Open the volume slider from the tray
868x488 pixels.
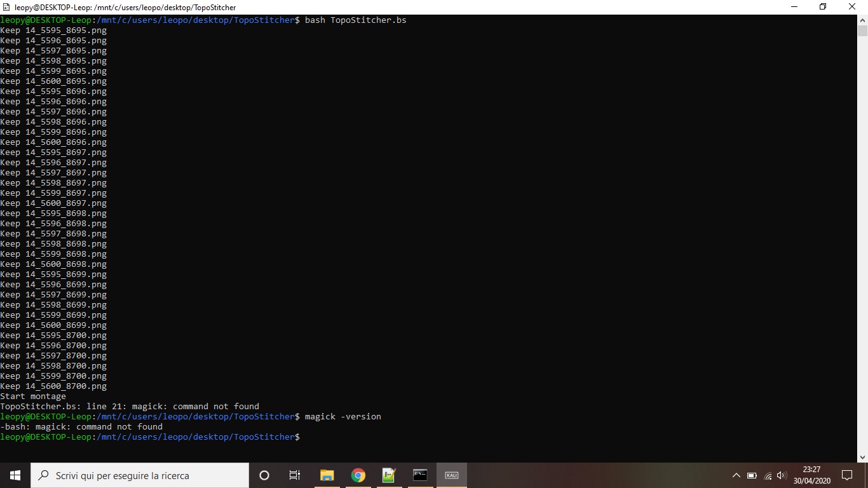pos(781,475)
